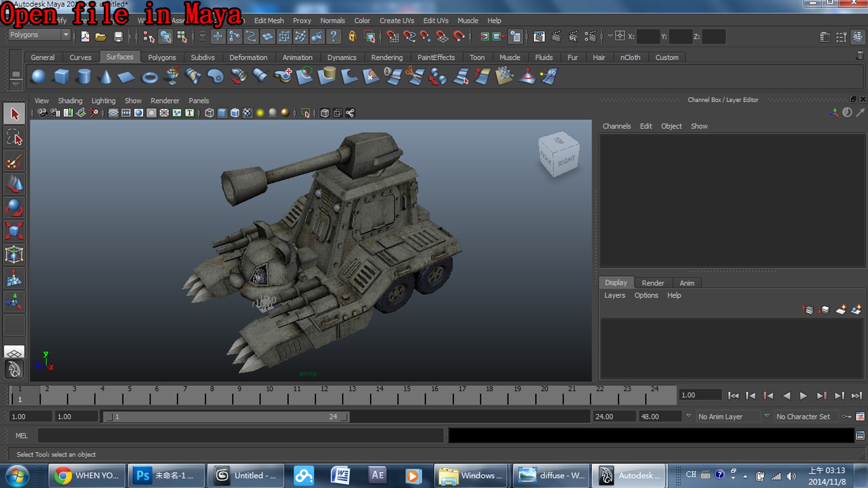The width and height of the screenshot is (868, 488).
Task: Click the lock selection padlock icon
Action: (x=352, y=36)
